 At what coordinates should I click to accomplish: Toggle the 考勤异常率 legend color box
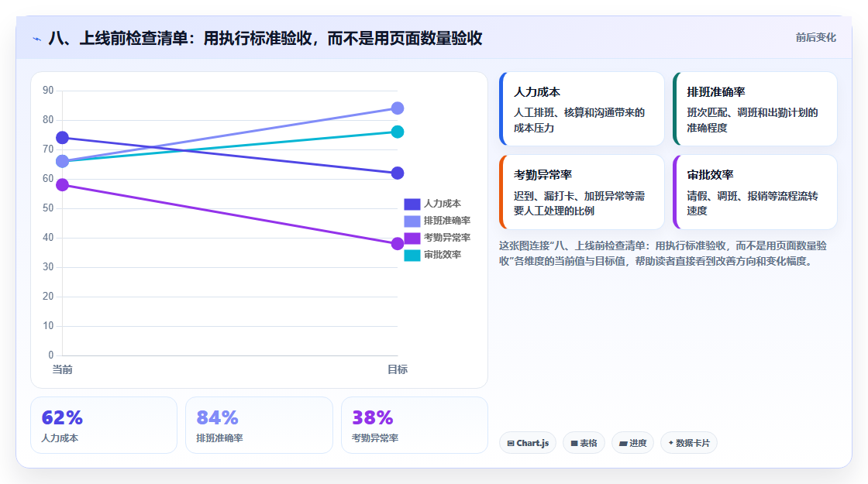click(412, 239)
